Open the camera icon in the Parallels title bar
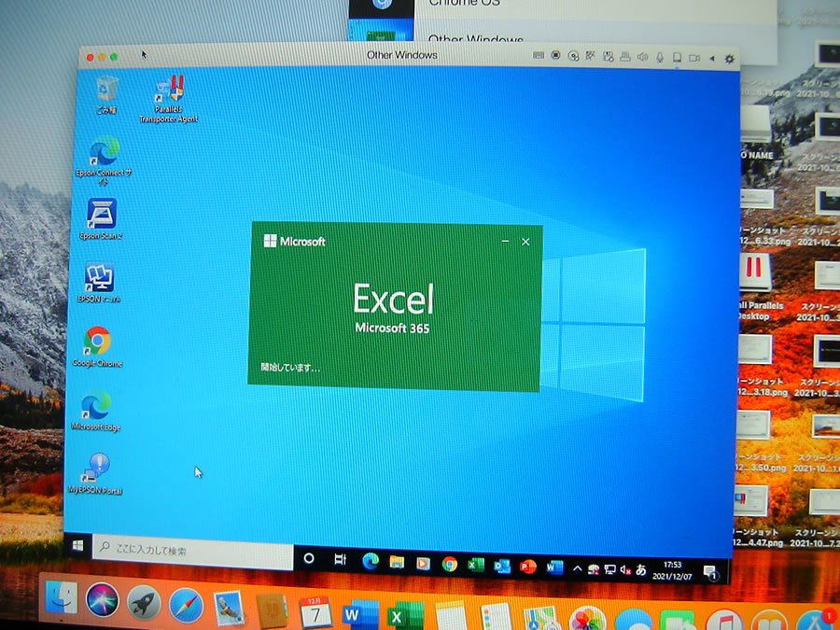 (694, 58)
